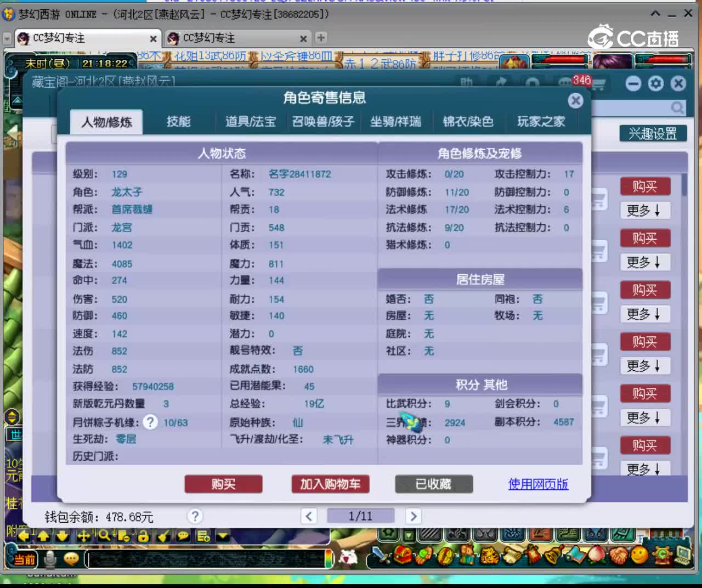Open the browser tab list dropdown arrow
This screenshot has width=702, height=588.
(7, 38)
